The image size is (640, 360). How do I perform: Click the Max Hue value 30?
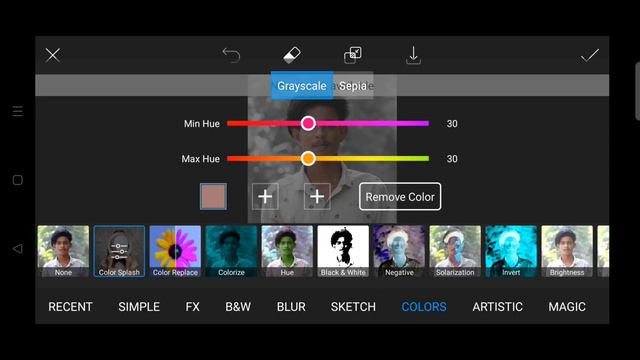pos(452,159)
